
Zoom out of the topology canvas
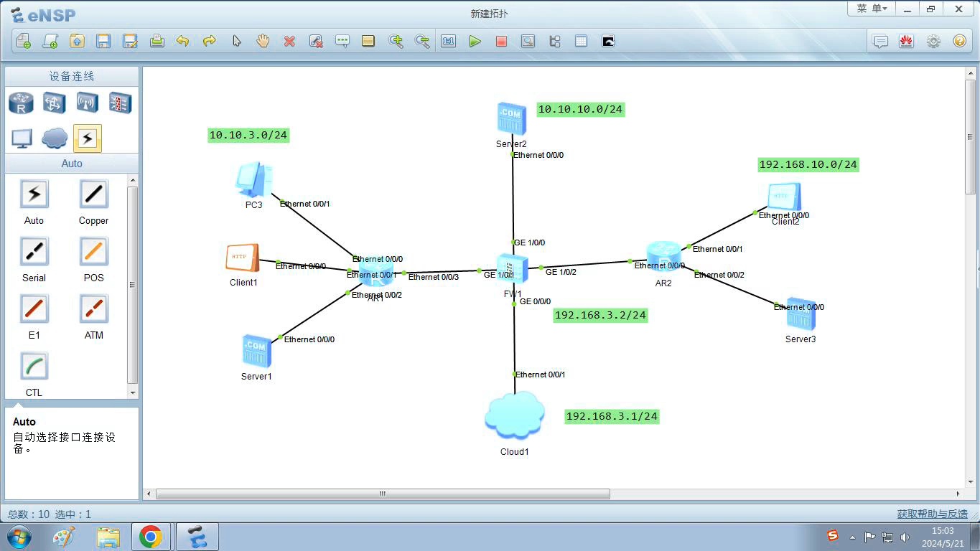[422, 41]
